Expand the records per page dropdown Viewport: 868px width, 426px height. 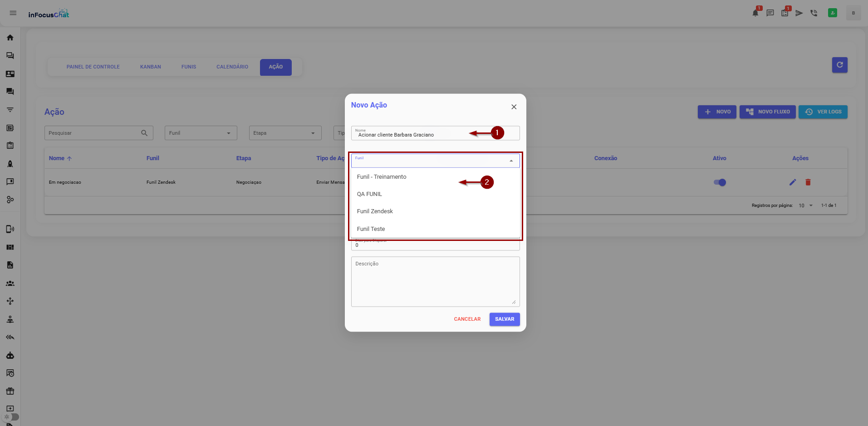(x=806, y=206)
